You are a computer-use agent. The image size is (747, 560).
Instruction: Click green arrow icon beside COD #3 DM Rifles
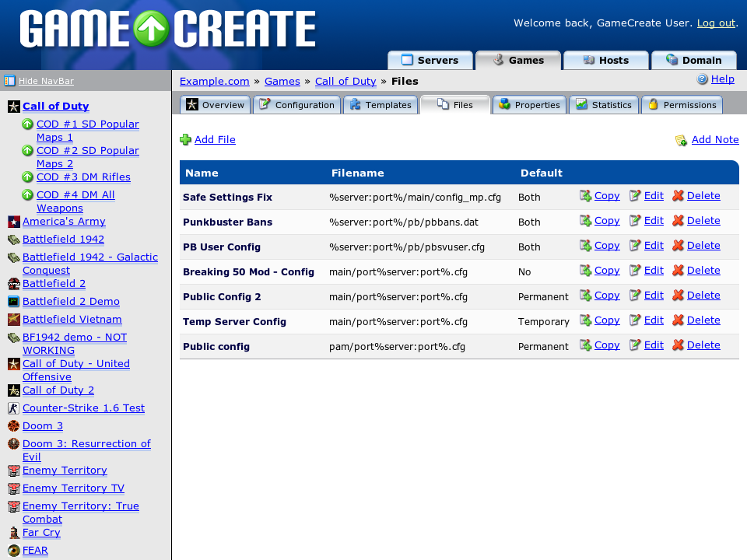28,177
